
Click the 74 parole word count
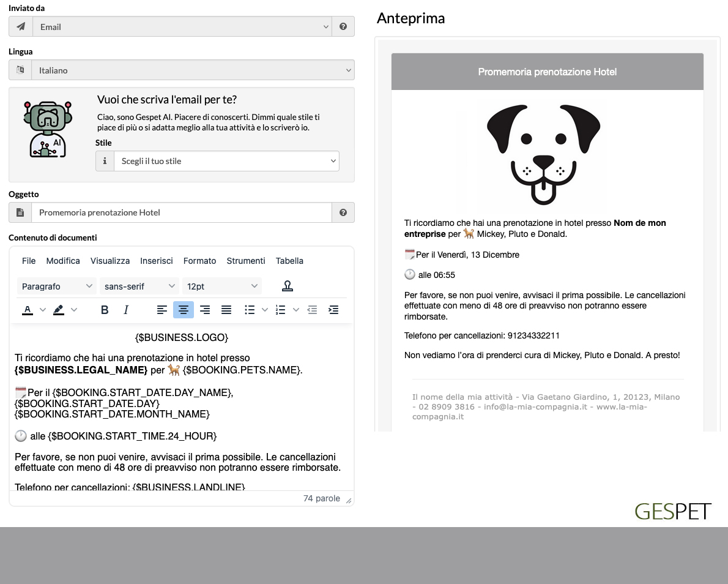(x=322, y=498)
